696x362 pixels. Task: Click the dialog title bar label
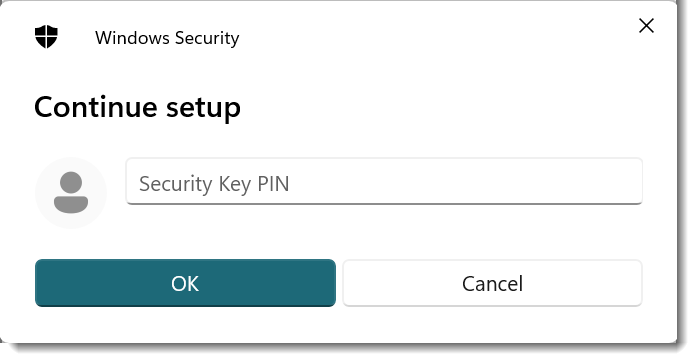pos(167,38)
